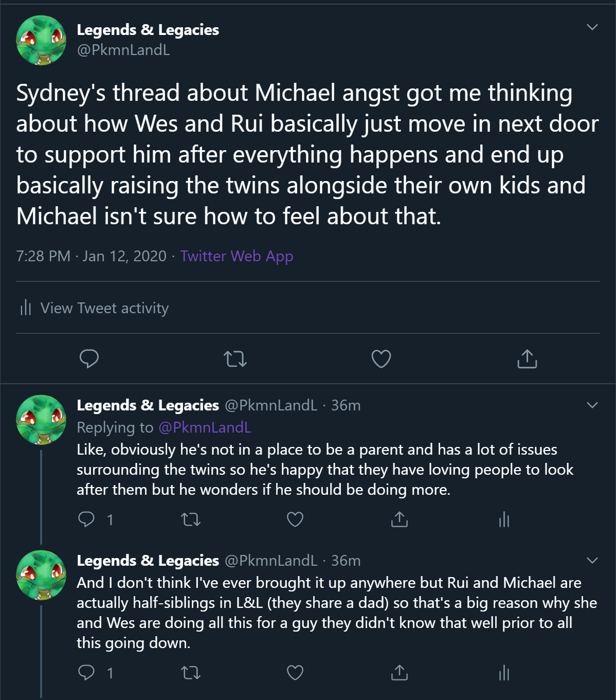The image size is (616, 700).
Task: Share the first reply tweet
Action: pyautogui.click(x=400, y=519)
